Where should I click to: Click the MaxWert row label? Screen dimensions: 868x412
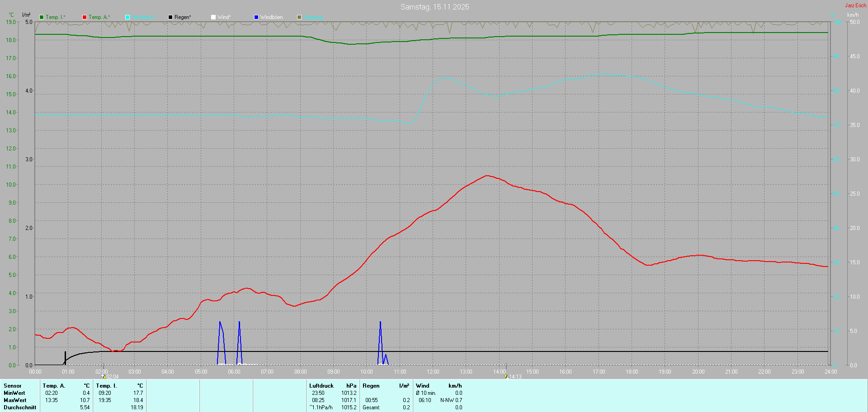coord(15,400)
